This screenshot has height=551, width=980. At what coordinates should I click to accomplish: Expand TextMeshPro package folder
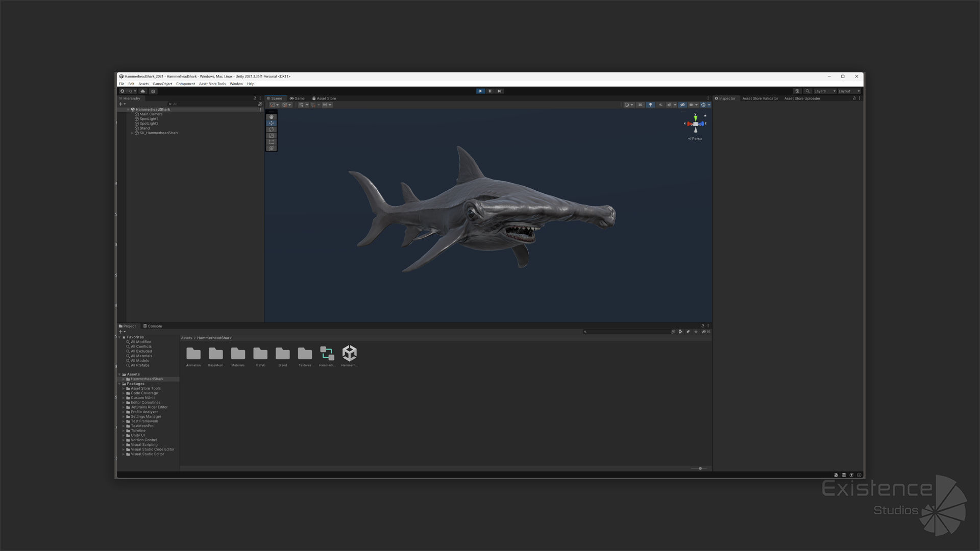pos(124,426)
